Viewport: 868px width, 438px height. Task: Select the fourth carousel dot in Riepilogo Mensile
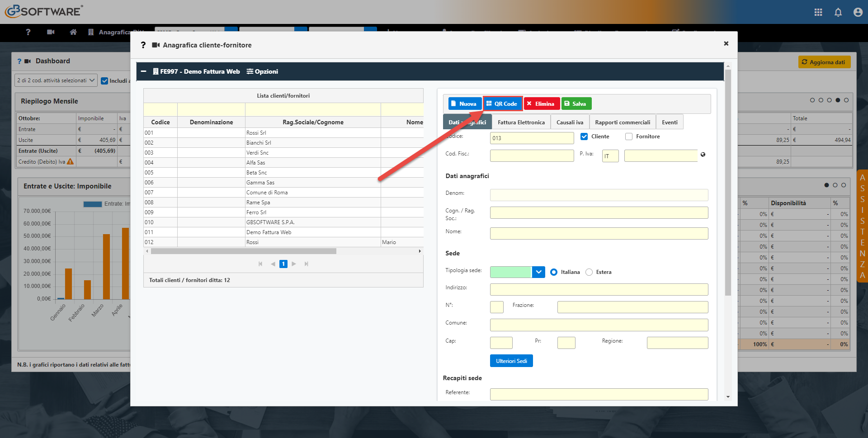[x=838, y=100]
